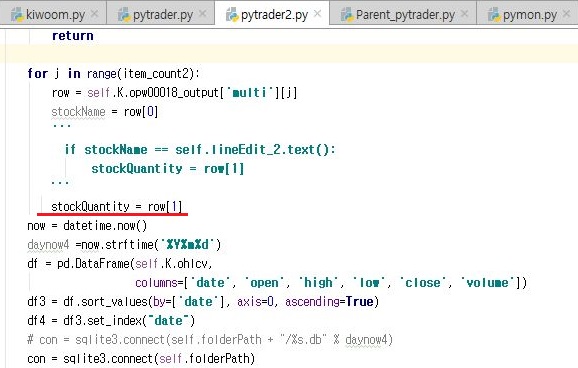Click the Python file icon on Parent_pytrader.py tab

coord(347,14)
